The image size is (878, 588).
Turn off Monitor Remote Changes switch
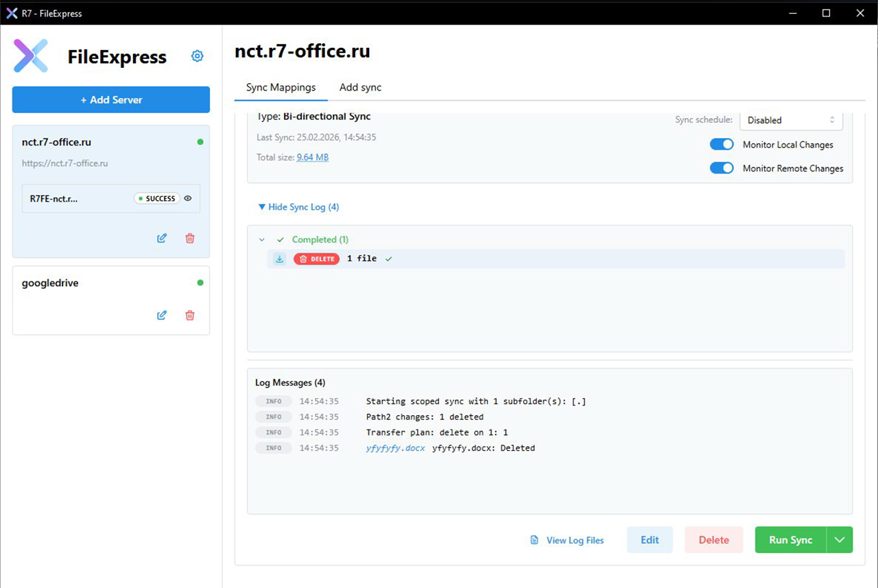[722, 168]
